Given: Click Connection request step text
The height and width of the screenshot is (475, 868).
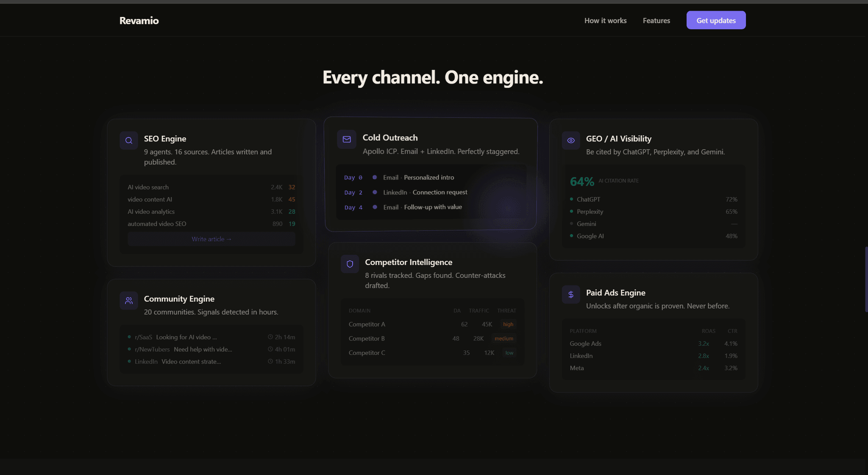Looking at the screenshot, I should pyautogui.click(x=440, y=192).
